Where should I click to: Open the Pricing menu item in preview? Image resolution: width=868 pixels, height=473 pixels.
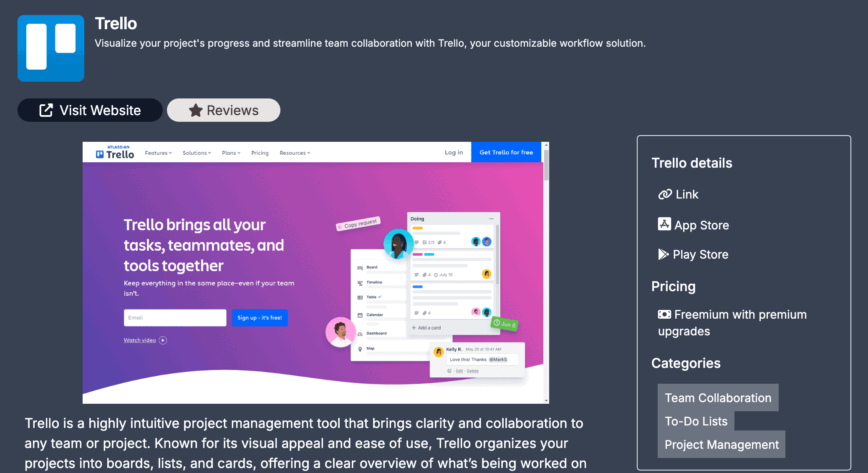tap(260, 153)
